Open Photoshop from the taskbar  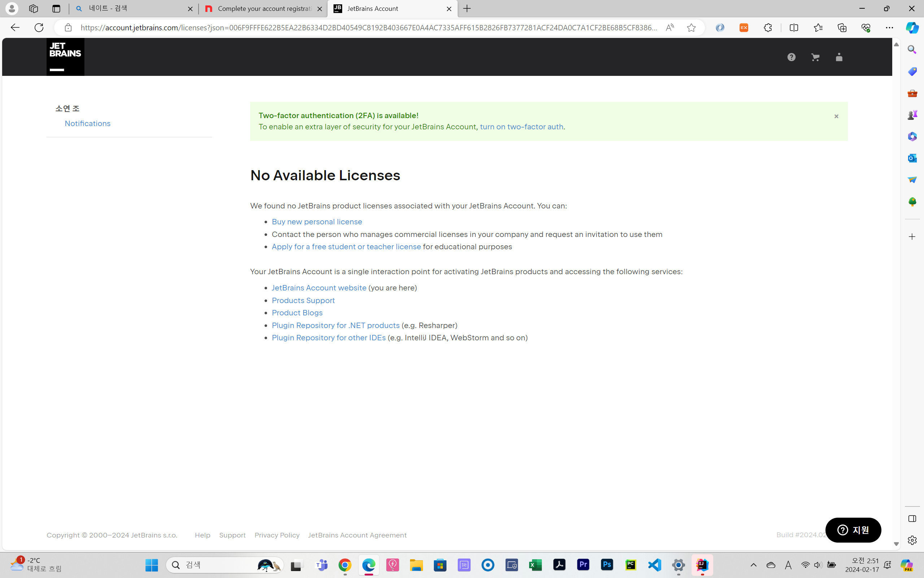(x=607, y=565)
